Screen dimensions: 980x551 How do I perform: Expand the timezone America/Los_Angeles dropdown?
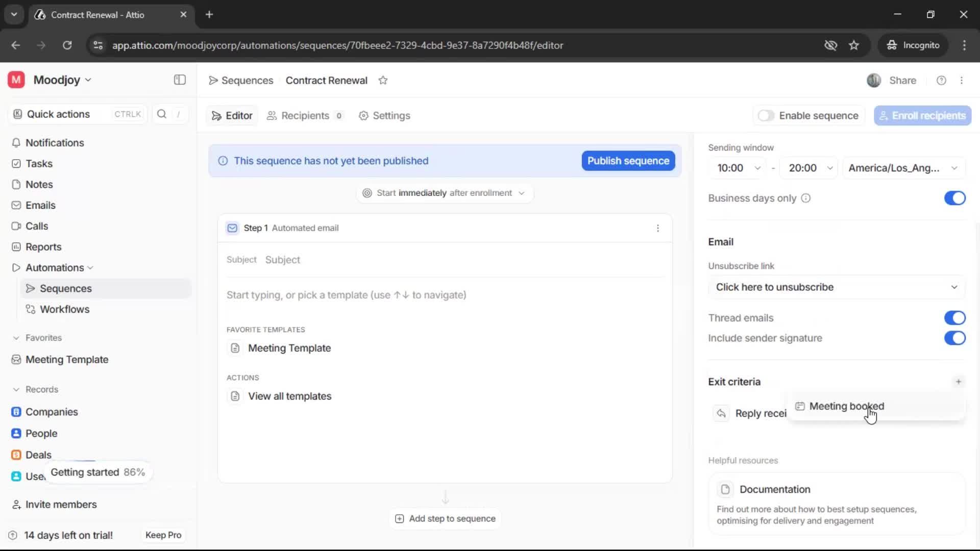click(902, 168)
